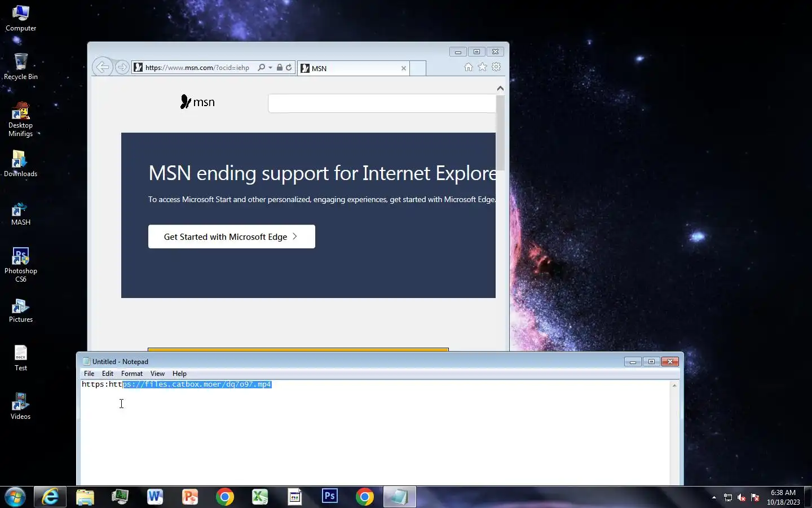
Task: Select the Test document icon
Action: tap(21, 358)
